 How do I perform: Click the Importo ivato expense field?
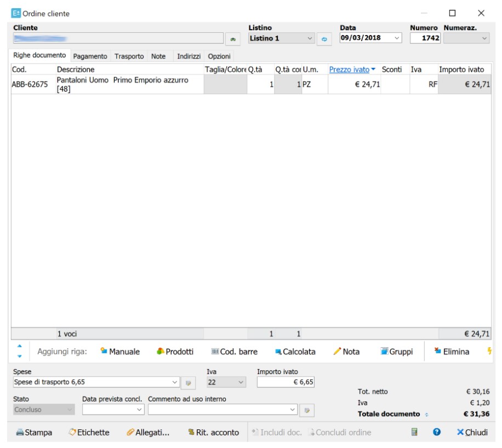click(286, 382)
